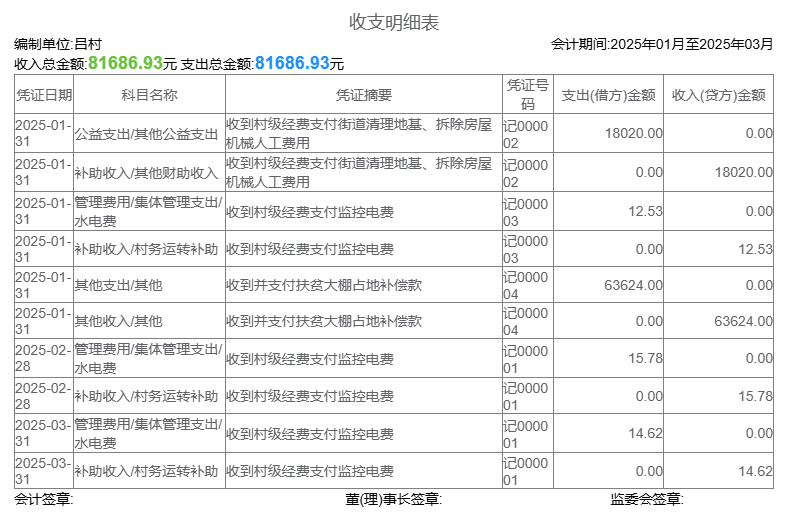Select the 其他收入/其他 subject cell
The height and width of the screenshot is (532, 787).
[x=118, y=321]
